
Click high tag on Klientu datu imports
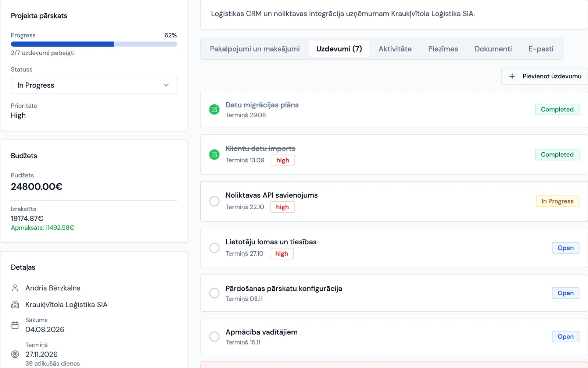[283, 160]
